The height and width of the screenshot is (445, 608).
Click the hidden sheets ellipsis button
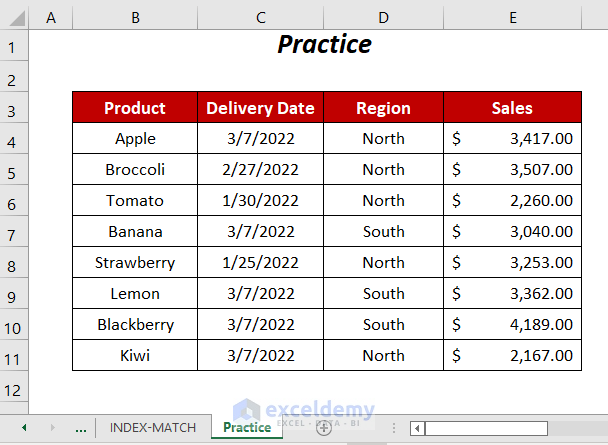click(x=80, y=428)
